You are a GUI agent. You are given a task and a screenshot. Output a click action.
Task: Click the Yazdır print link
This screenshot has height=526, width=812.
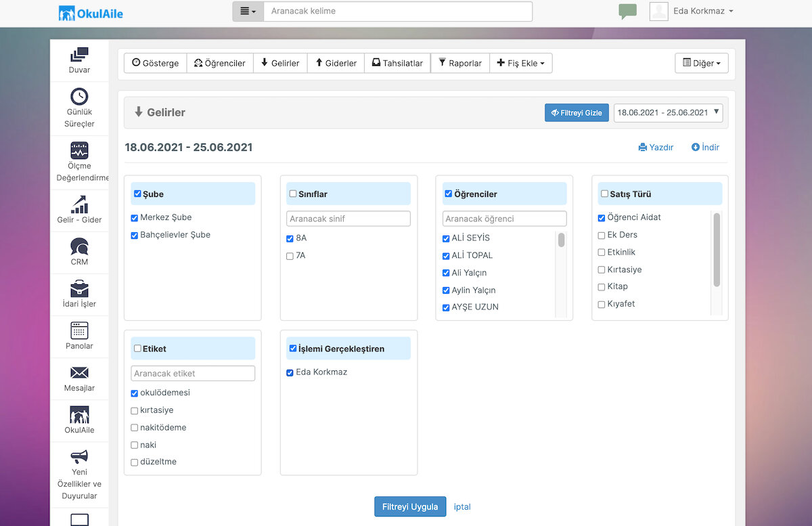[x=656, y=148]
